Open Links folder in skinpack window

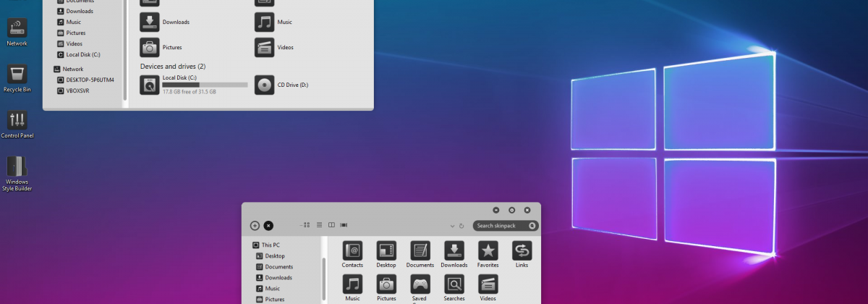[x=522, y=255]
